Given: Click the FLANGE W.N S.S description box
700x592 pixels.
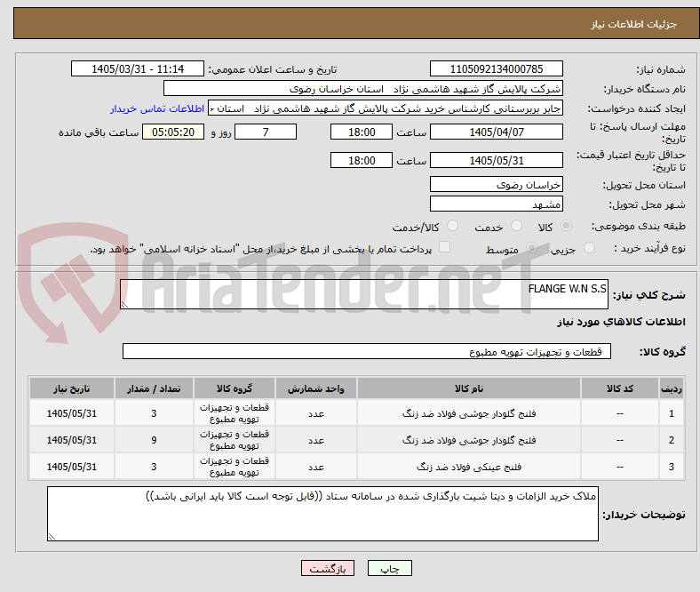Looking at the screenshot, I should pyautogui.click(x=364, y=294).
